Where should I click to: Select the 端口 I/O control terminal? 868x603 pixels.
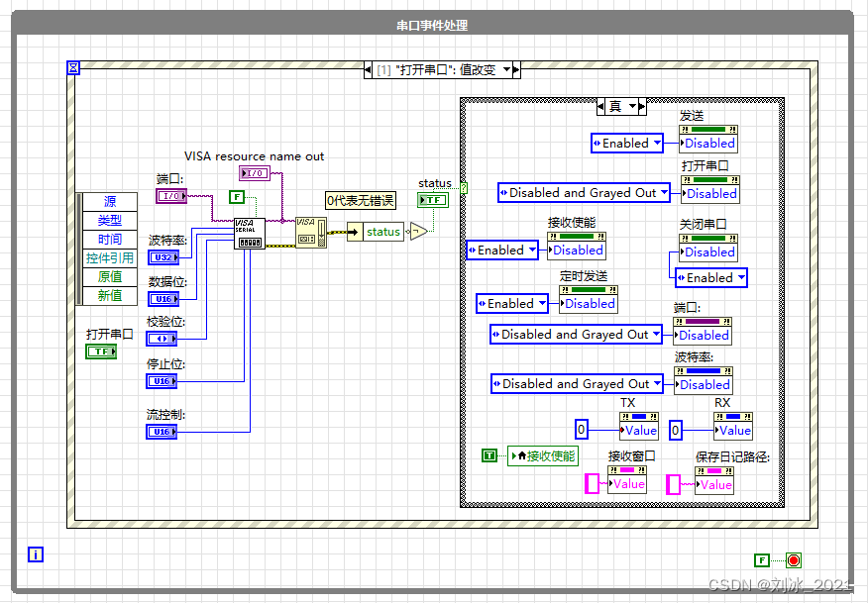pyautogui.click(x=169, y=195)
